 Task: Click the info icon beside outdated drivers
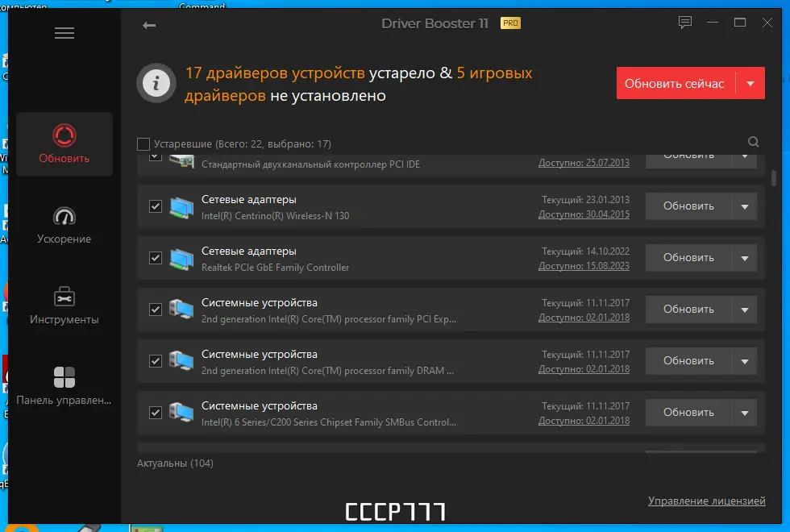point(156,83)
